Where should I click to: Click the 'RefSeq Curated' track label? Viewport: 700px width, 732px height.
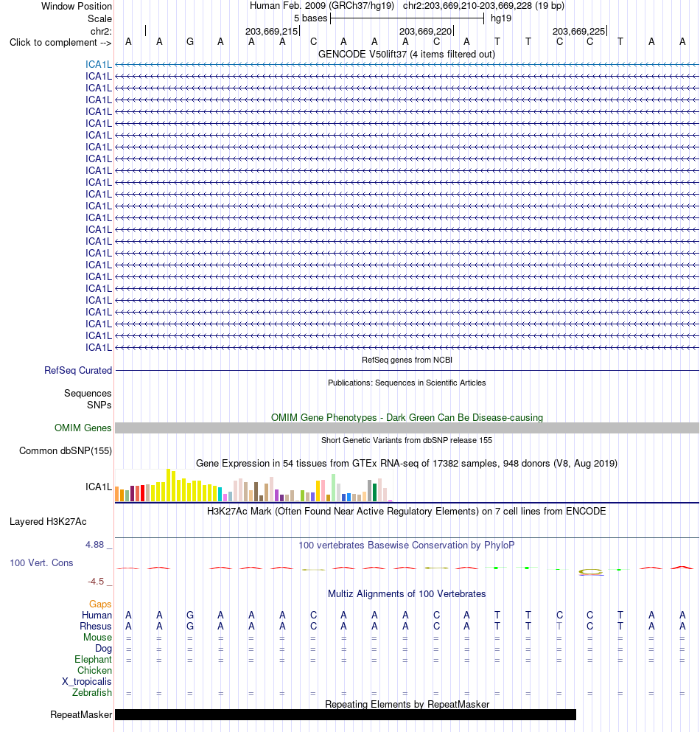(78, 370)
